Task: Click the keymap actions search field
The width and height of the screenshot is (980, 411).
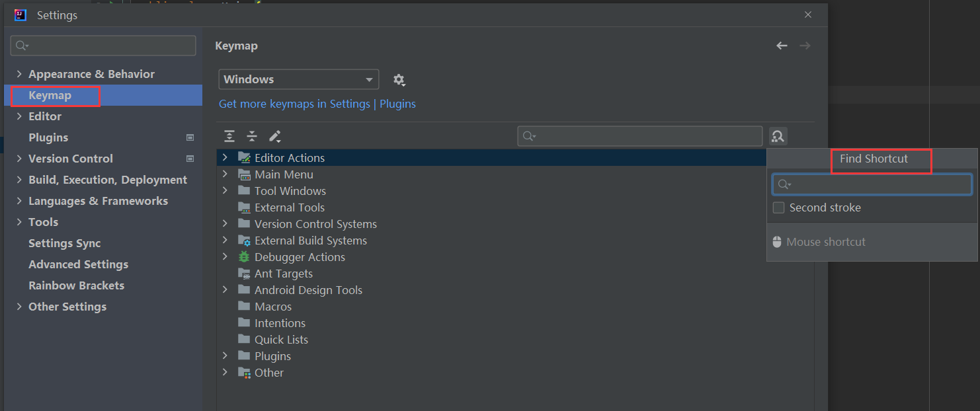Action: click(x=639, y=136)
